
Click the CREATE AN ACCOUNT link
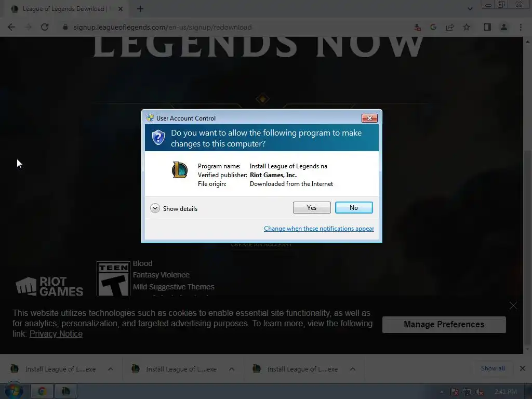click(x=261, y=245)
